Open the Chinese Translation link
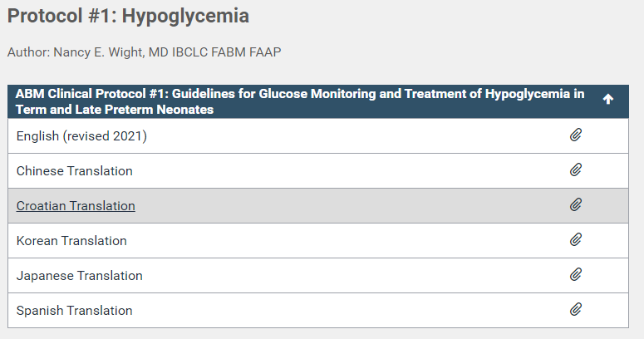The width and height of the screenshot is (644, 339). 74,171
